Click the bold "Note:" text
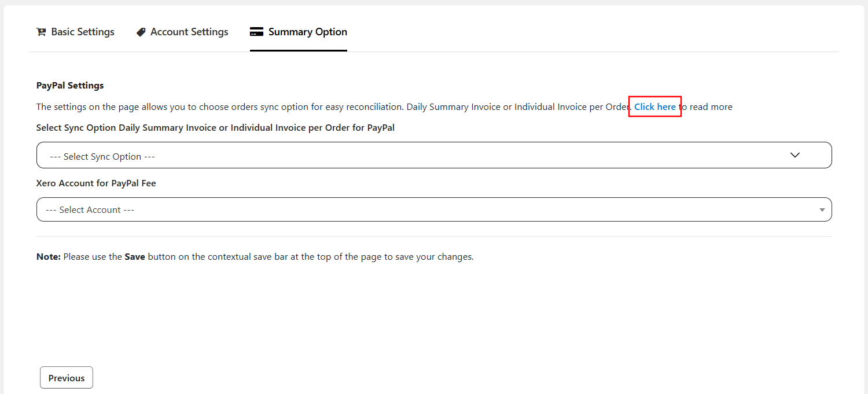This screenshot has width=868, height=394. pyautogui.click(x=49, y=257)
